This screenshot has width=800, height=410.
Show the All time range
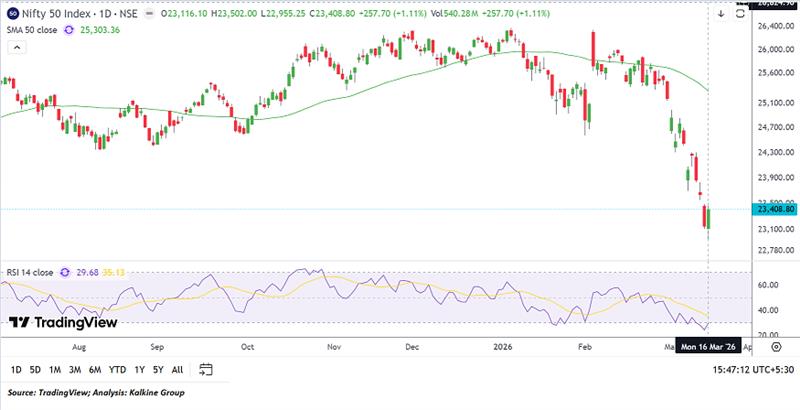coord(177,369)
